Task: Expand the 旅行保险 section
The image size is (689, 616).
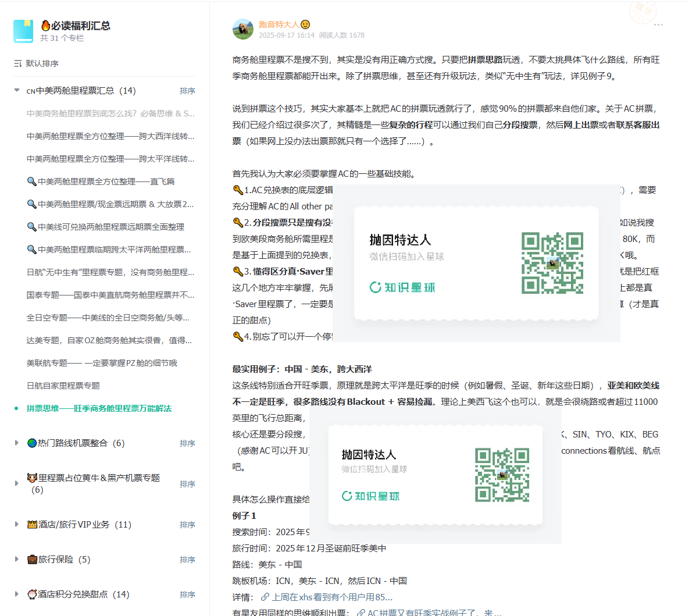Action: pos(17,559)
